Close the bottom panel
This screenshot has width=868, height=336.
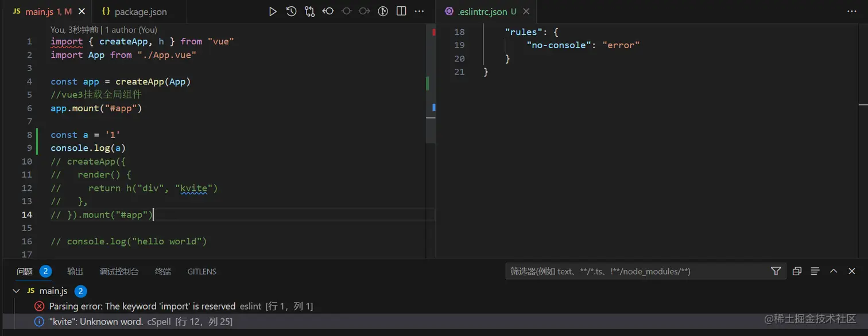pyautogui.click(x=852, y=271)
